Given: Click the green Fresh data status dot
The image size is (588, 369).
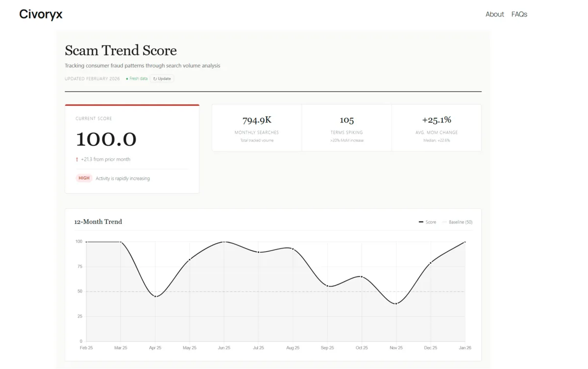Looking at the screenshot, I should coord(127,78).
